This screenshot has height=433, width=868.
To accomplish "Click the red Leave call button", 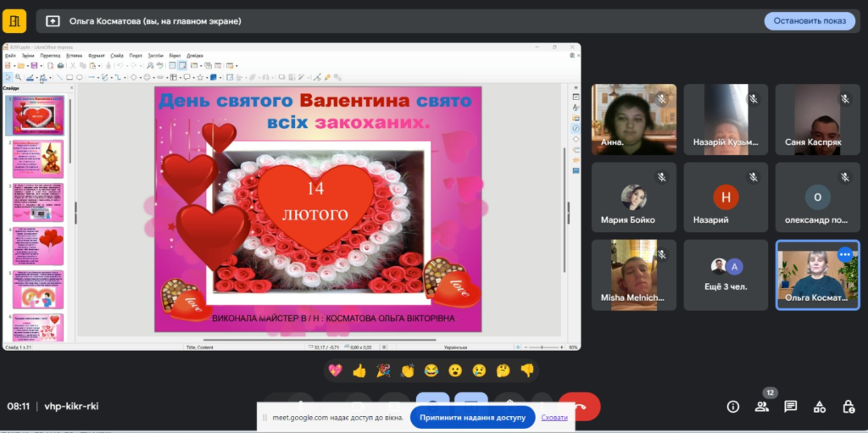I will pos(580,406).
